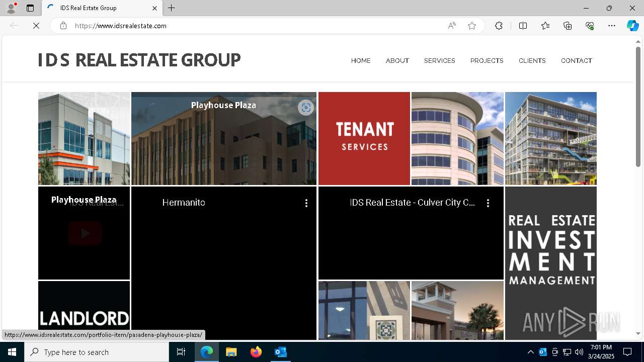Open the orange-striped industrial building thumbnail
This screenshot has height=362, width=644.
[x=84, y=138]
